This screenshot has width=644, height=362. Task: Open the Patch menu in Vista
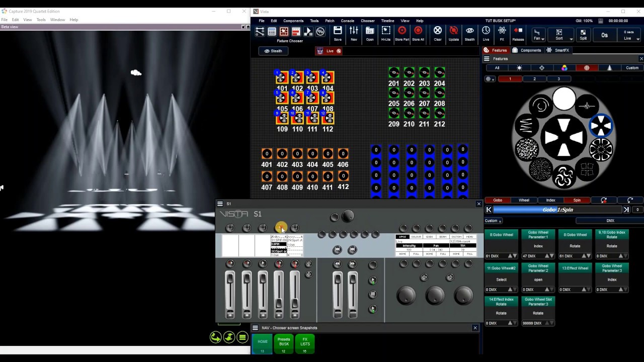tap(330, 21)
